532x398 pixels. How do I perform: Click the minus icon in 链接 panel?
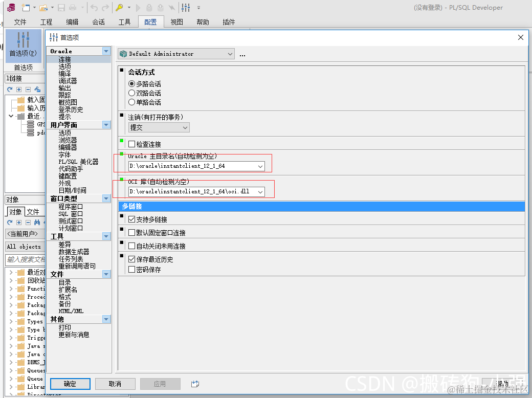tap(28, 89)
